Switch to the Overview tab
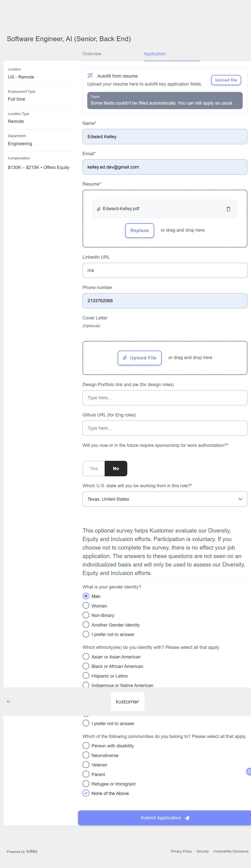 tap(92, 54)
